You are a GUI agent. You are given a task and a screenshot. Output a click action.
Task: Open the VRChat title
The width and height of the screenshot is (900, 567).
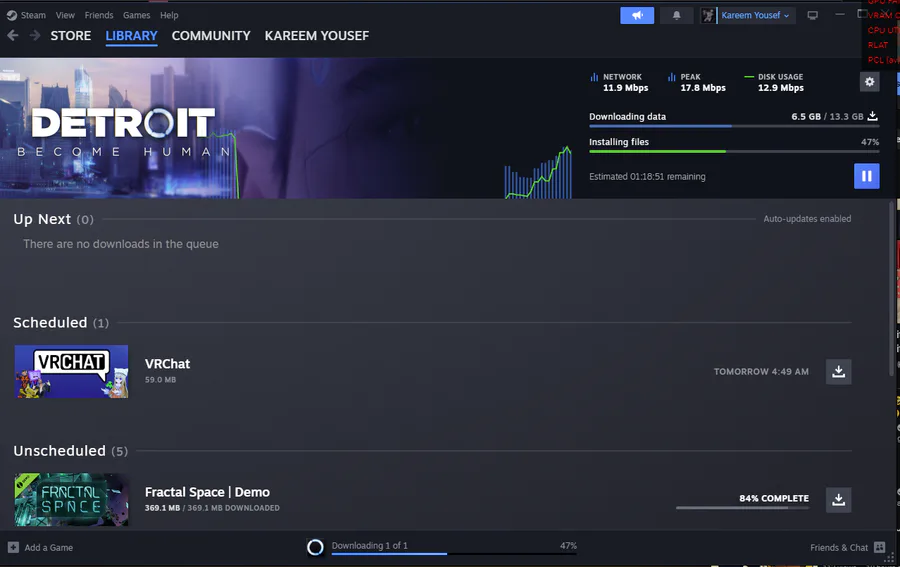(x=167, y=364)
